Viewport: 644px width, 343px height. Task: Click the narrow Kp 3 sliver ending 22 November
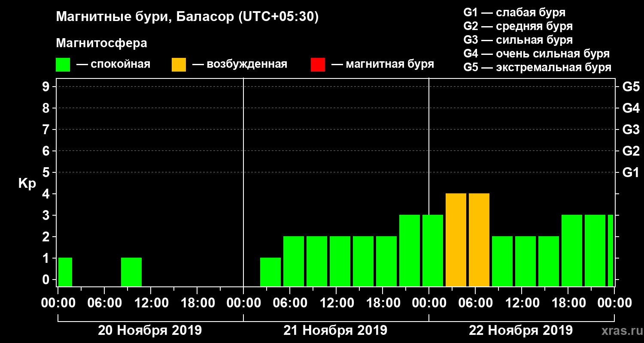pyautogui.click(x=611, y=250)
